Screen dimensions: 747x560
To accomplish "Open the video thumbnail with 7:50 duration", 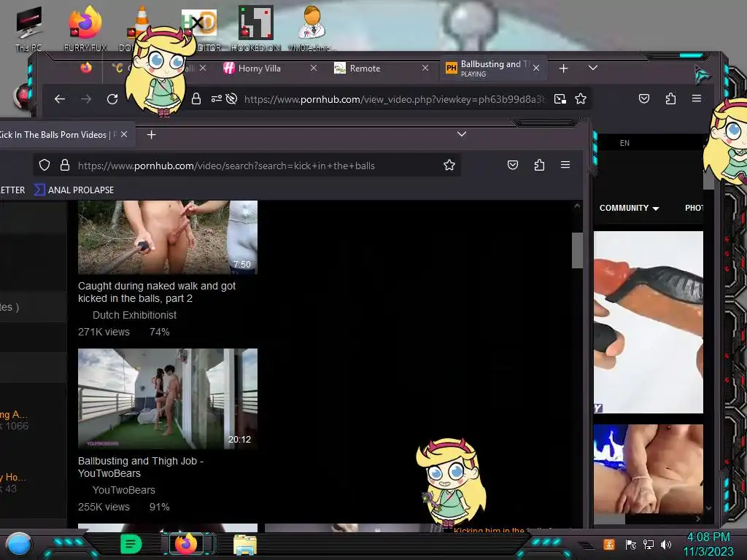I will [x=168, y=237].
